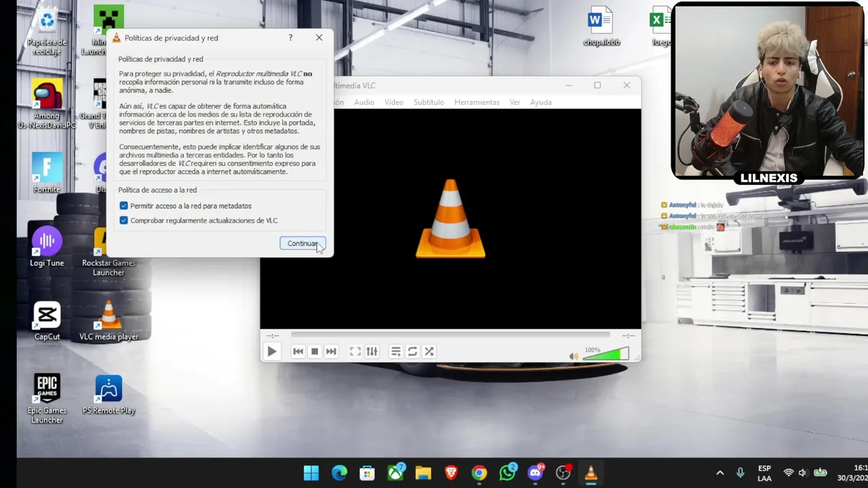Screen dimensions: 868x488
Task: Open Microsoft Edge from the taskbar
Action: pos(339,472)
